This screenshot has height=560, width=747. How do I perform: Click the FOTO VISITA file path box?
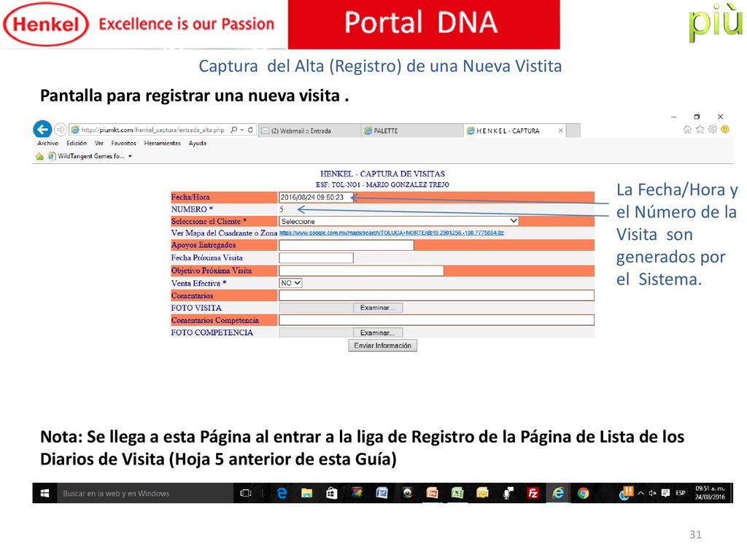(317, 308)
